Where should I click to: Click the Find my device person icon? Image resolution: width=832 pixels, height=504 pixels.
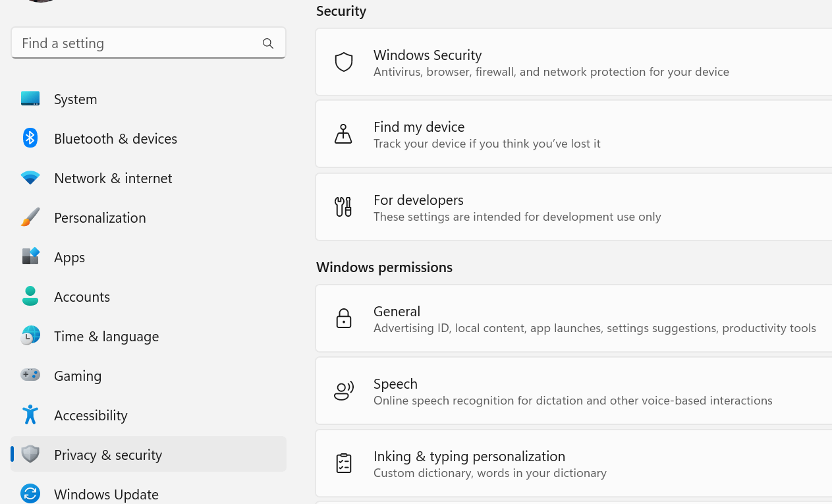coord(344,134)
